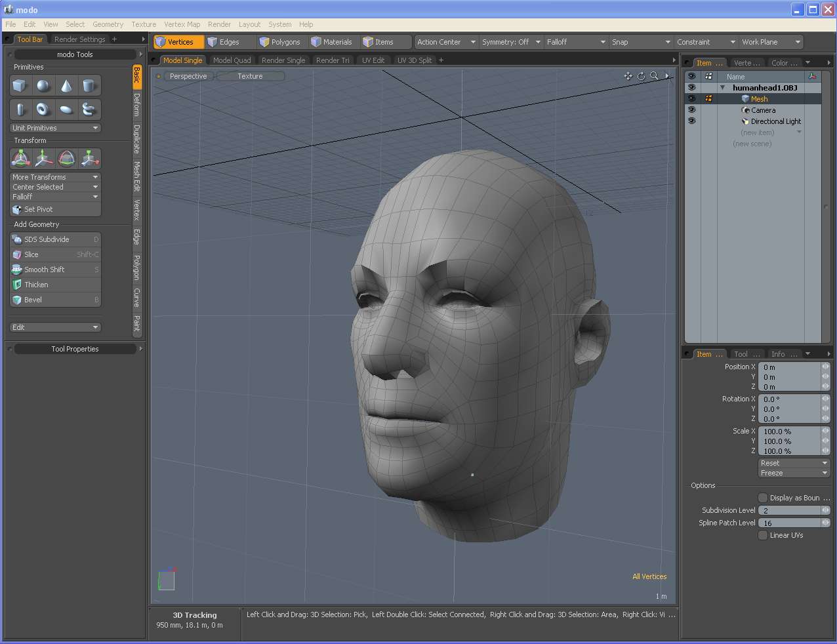Click the Position X value field
The image size is (837, 644).
pyautogui.click(x=790, y=367)
